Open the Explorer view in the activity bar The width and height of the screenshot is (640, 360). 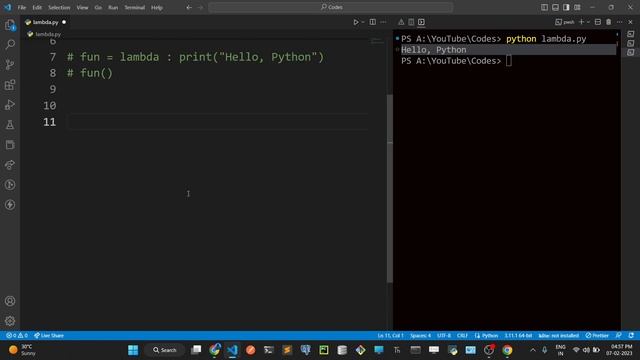[x=10, y=25]
